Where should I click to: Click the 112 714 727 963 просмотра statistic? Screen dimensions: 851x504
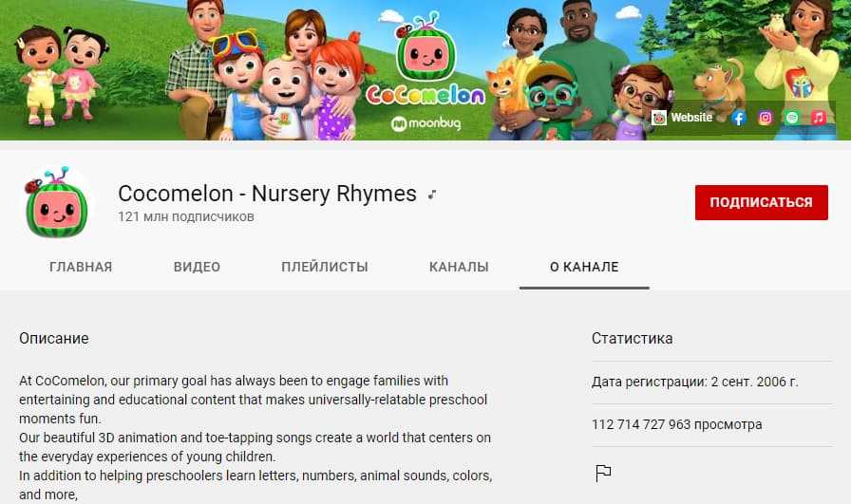[x=677, y=424]
